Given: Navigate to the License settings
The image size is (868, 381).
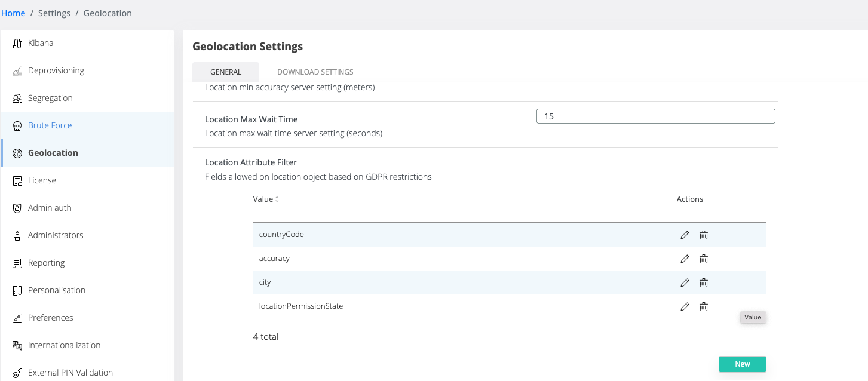Looking at the screenshot, I should point(42,180).
